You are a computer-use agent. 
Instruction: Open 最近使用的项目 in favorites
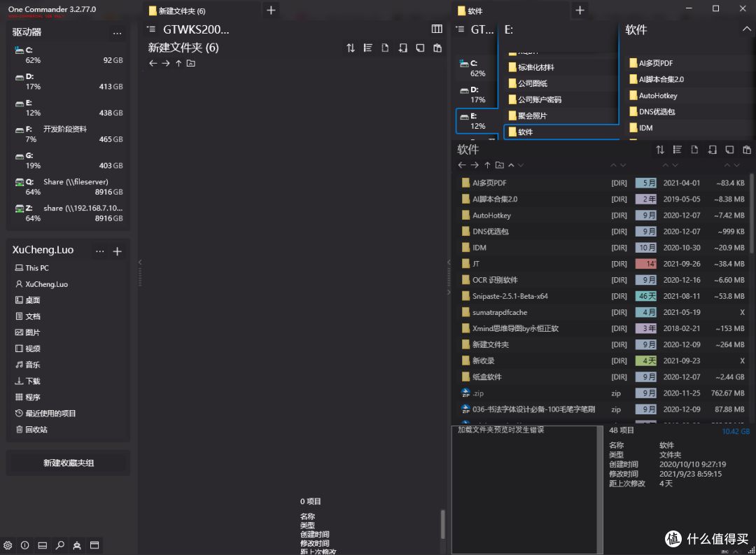[x=45, y=413]
